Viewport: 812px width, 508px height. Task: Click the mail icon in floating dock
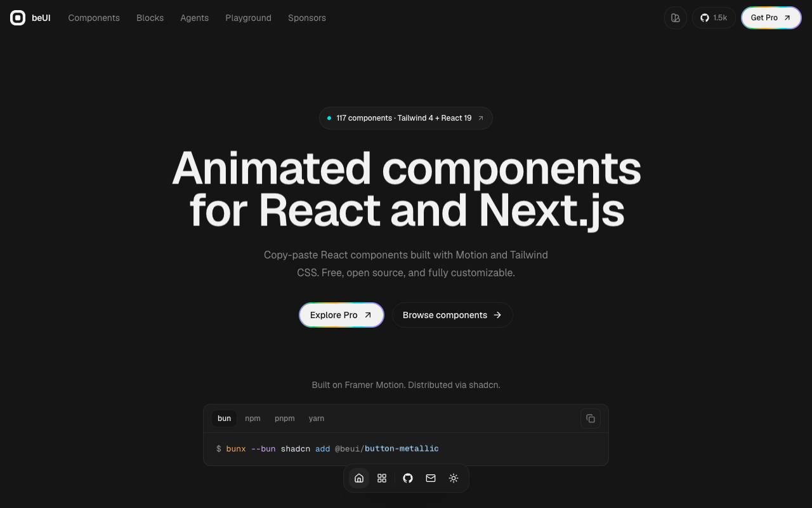[x=431, y=478]
